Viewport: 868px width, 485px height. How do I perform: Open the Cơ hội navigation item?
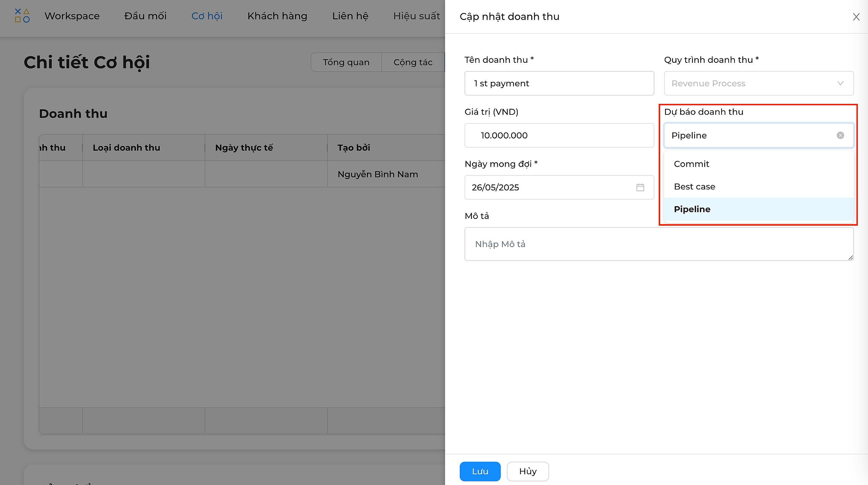tap(207, 16)
